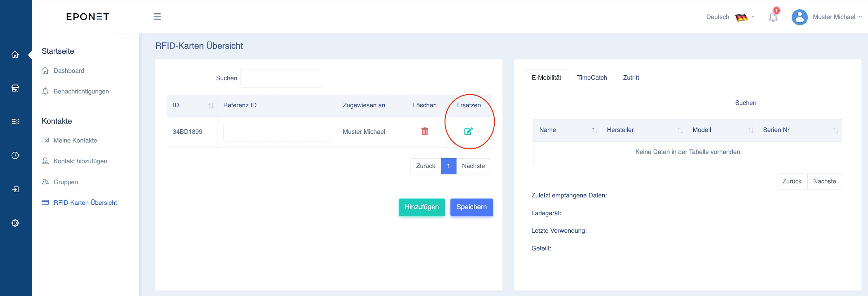Click the Speichern button
868x296 pixels.
click(471, 207)
